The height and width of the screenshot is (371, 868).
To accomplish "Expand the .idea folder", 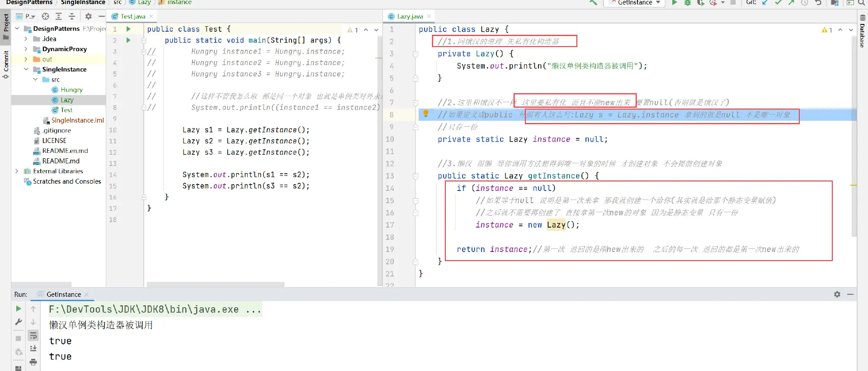I will pyautogui.click(x=26, y=39).
